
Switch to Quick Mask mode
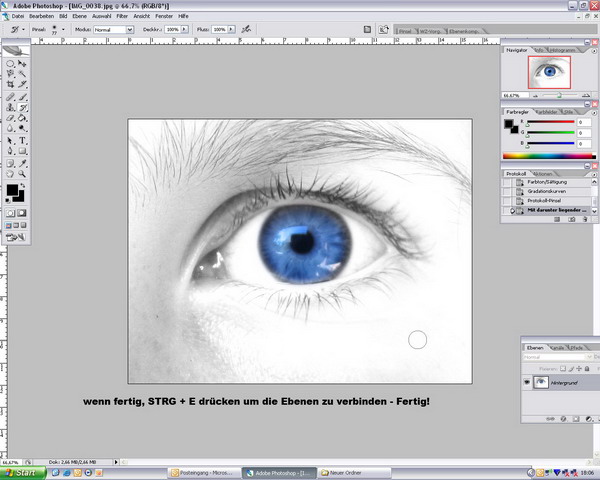tap(22, 213)
